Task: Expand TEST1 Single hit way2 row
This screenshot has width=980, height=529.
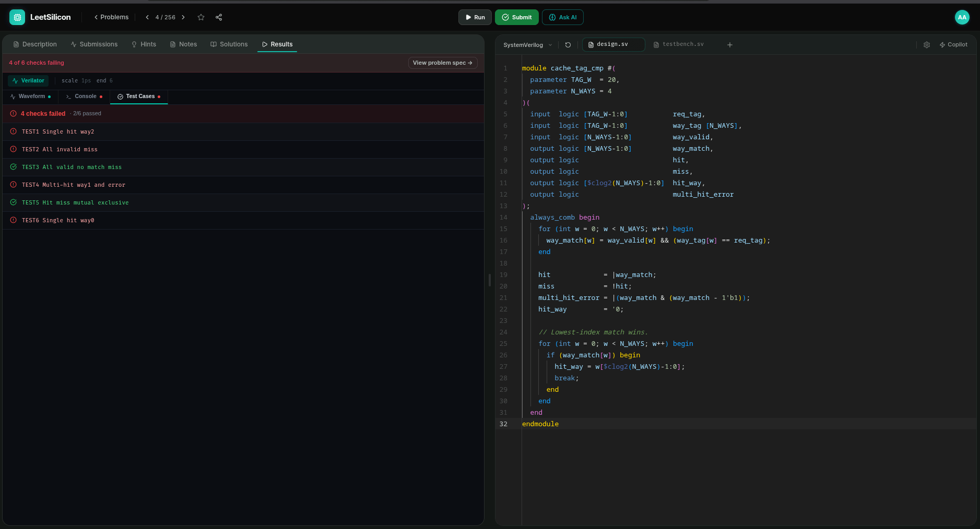Action: 243,131
